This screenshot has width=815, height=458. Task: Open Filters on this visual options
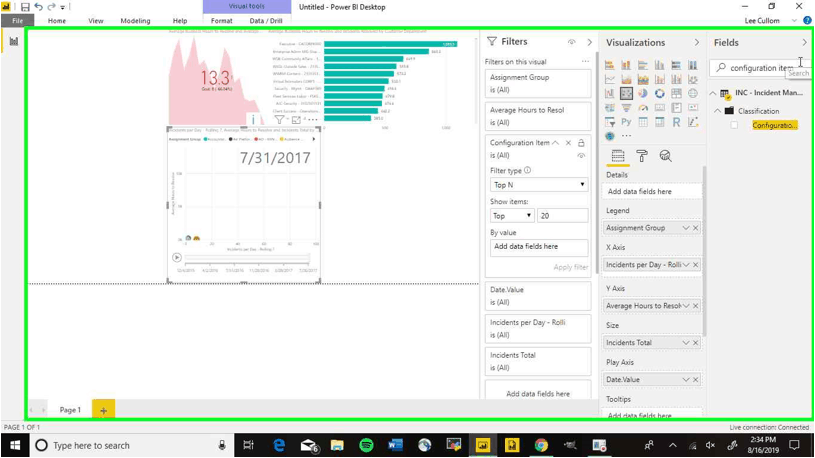pos(585,61)
